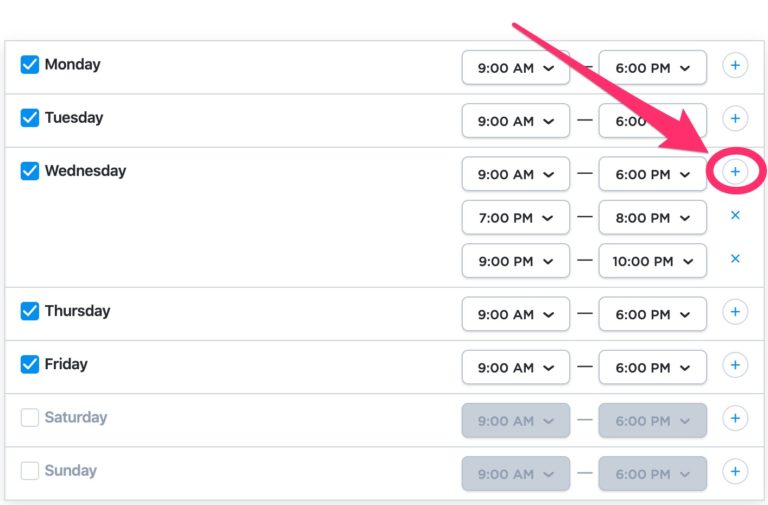Open Monday's 6:00 PM end time dropdown

coord(652,68)
